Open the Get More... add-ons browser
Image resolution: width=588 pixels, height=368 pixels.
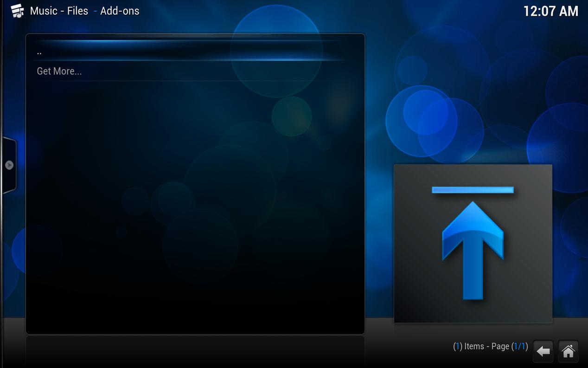coord(59,71)
